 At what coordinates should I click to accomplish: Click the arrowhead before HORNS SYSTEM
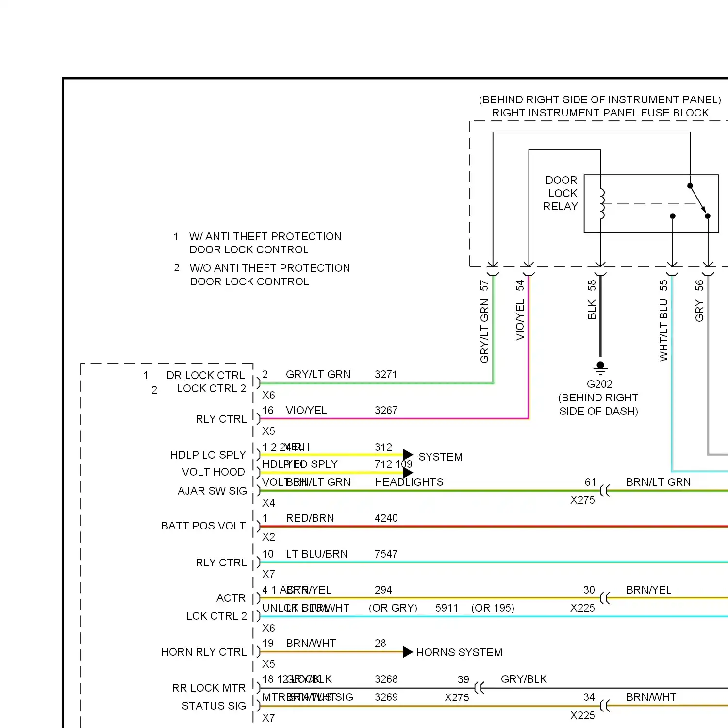(408, 652)
